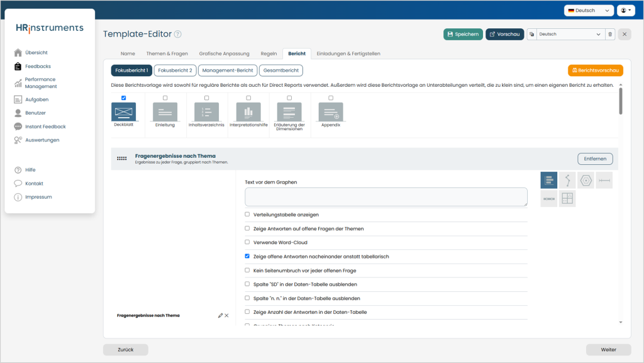Enable the Appendix checkbox

pos(331,98)
